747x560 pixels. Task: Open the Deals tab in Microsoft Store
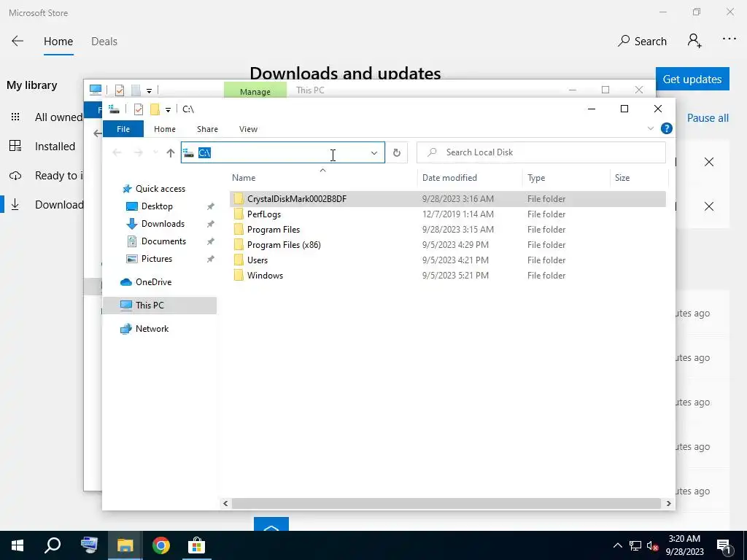104,42
